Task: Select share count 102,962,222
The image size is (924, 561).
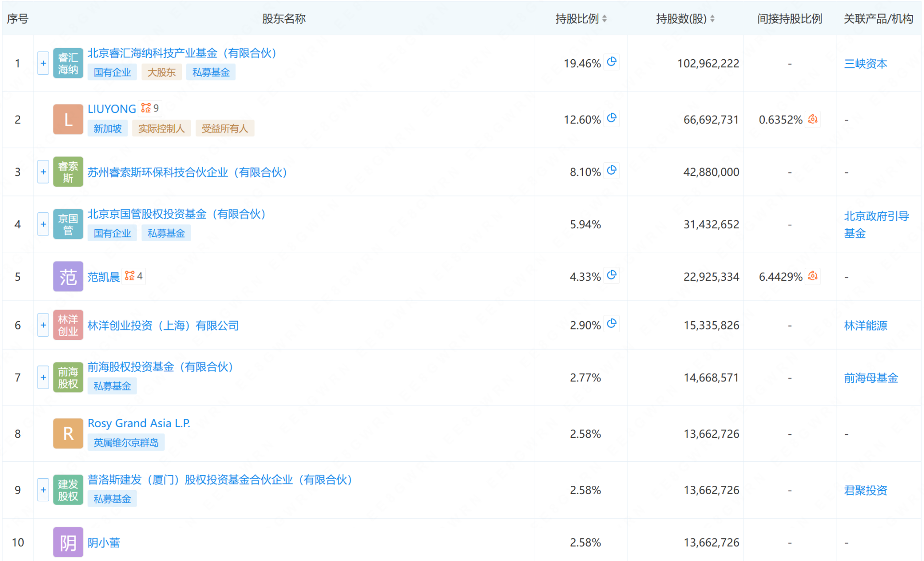Action: [x=708, y=64]
